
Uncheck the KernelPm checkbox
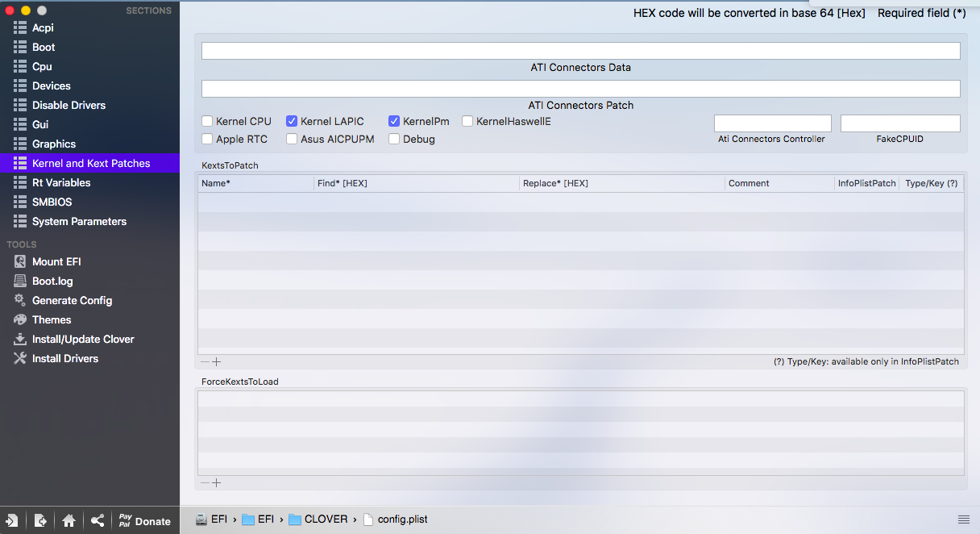pos(394,121)
